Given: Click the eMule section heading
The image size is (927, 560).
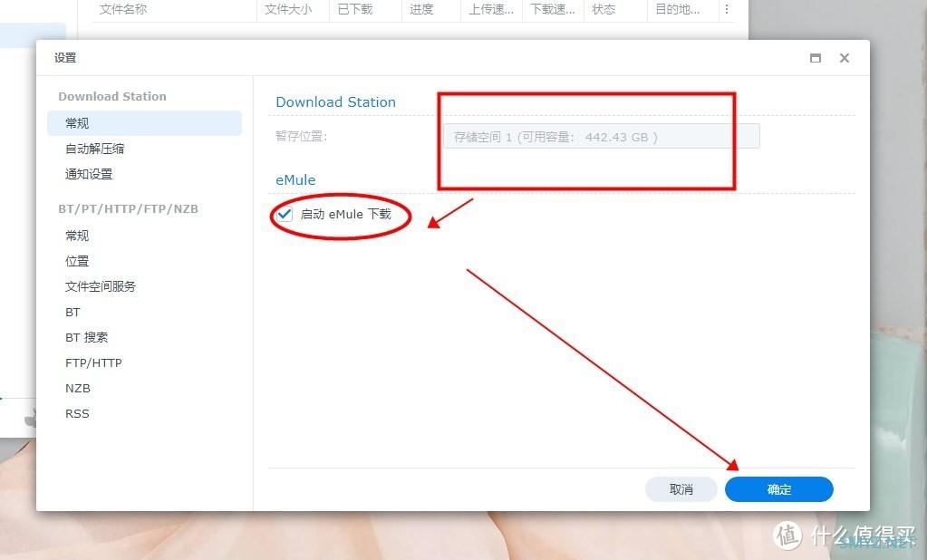Looking at the screenshot, I should tap(295, 179).
